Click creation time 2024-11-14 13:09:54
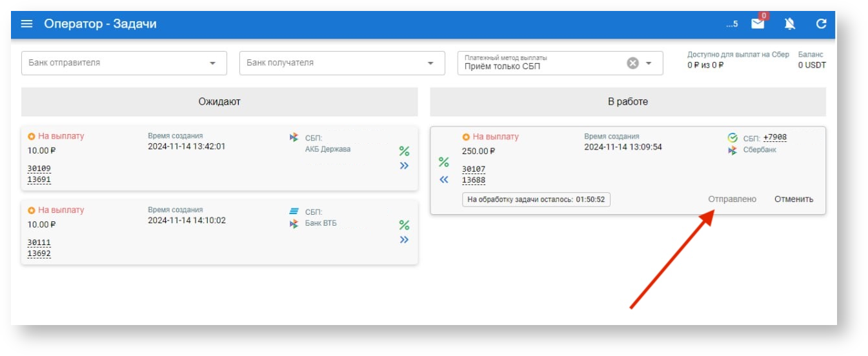This screenshot has height=356, width=868. [x=623, y=147]
